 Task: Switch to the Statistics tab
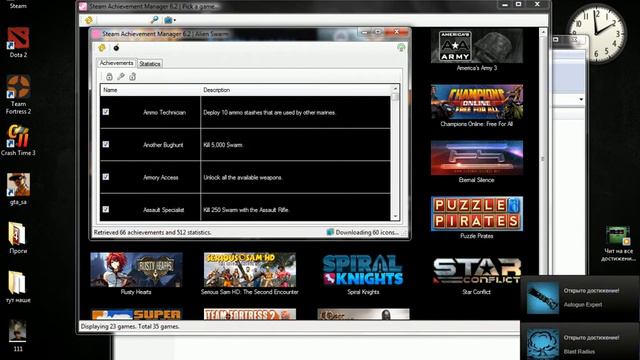coord(150,64)
